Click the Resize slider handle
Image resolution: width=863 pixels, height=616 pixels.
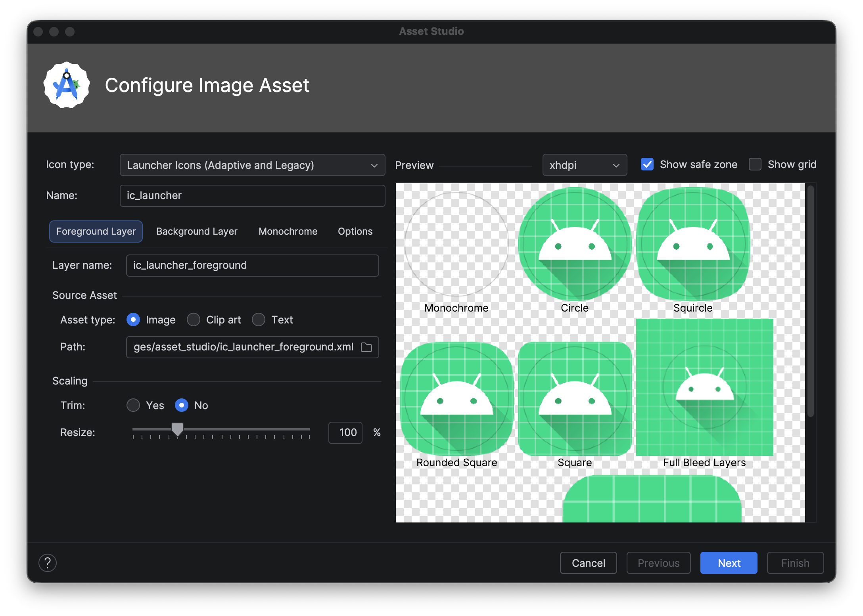coord(177,429)
